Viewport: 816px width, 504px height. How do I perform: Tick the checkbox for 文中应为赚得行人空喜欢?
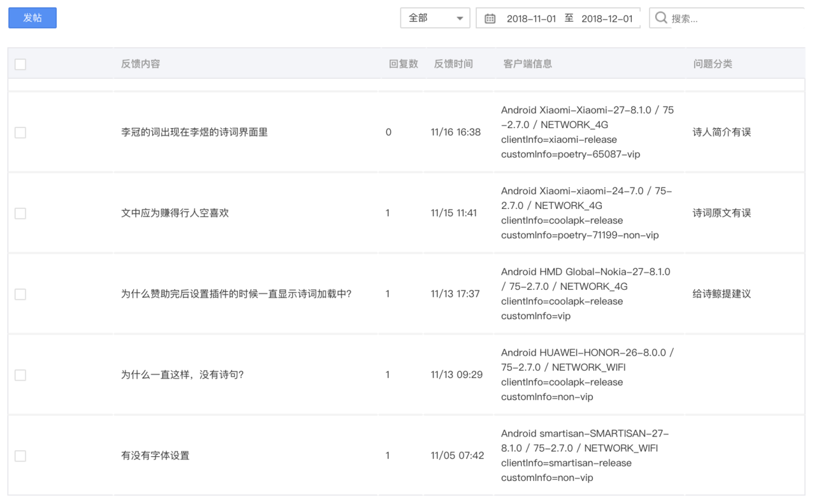click(20, 213)
